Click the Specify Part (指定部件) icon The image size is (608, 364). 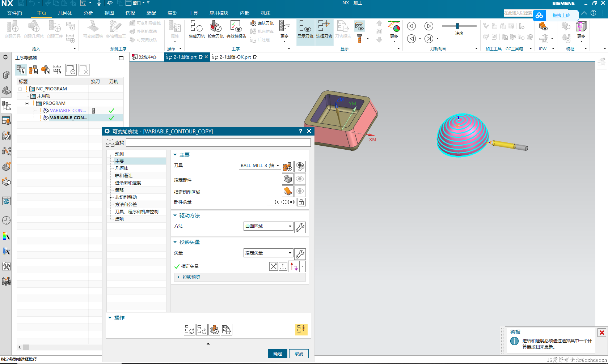point(288,179)
